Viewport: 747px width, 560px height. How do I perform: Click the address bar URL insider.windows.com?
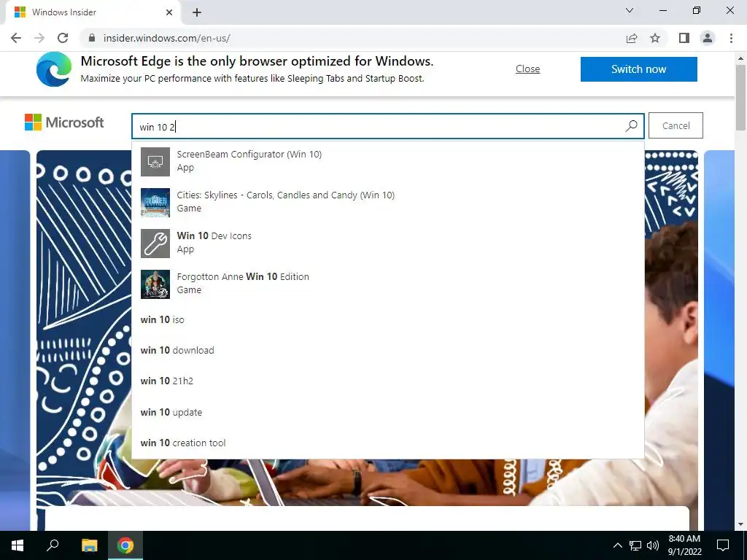[x=167, y=38]
